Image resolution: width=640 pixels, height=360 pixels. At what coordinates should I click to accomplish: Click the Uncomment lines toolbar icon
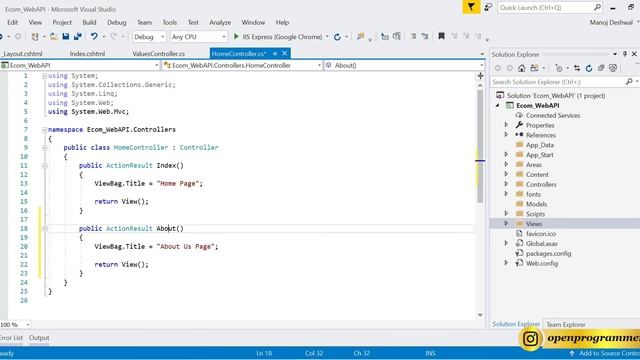point(425,36)
